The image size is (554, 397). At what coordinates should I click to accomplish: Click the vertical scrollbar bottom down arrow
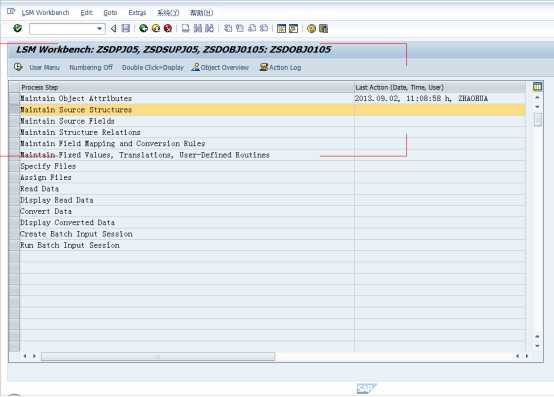[x=537, y=346]
